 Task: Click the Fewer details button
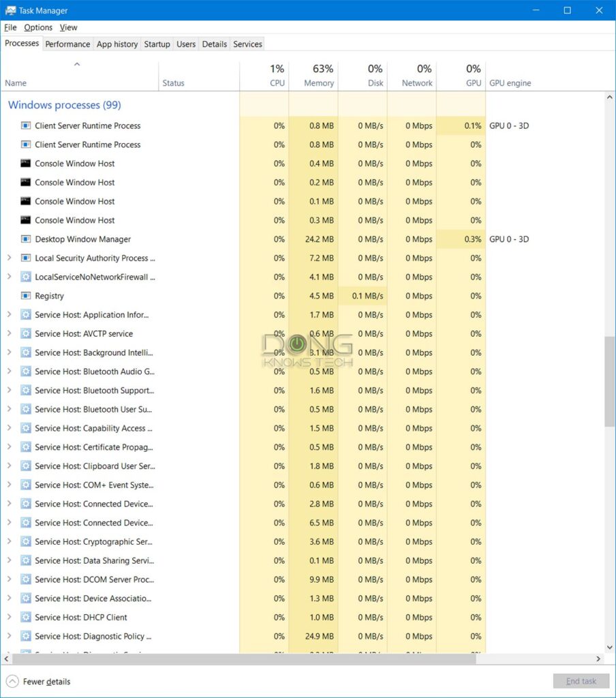(x=38, y=682)
